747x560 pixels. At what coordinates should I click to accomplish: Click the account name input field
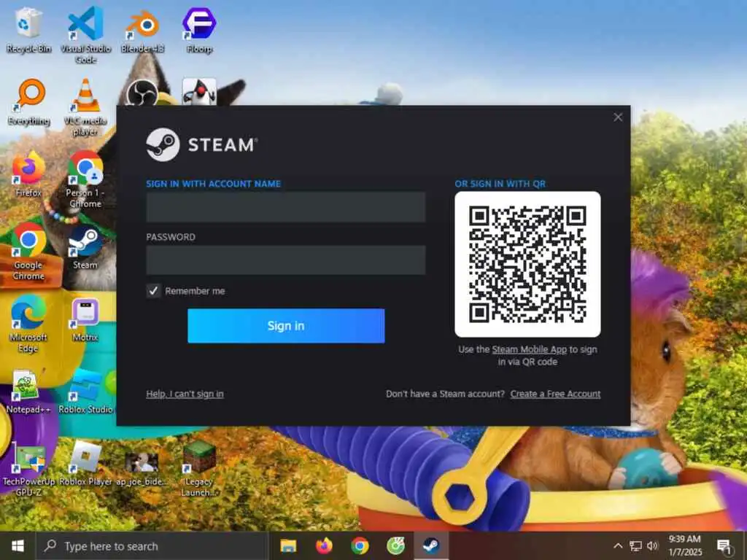point(286,207)
